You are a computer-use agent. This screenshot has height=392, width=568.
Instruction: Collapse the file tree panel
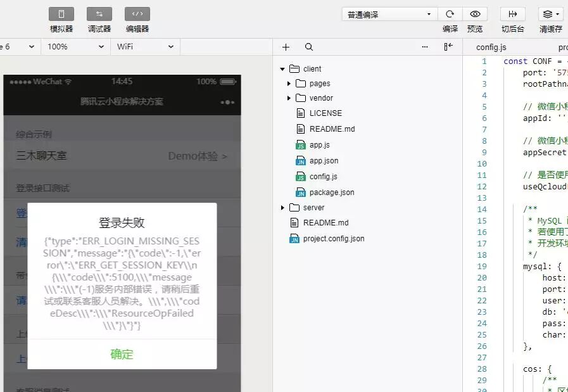coord(448,47)
